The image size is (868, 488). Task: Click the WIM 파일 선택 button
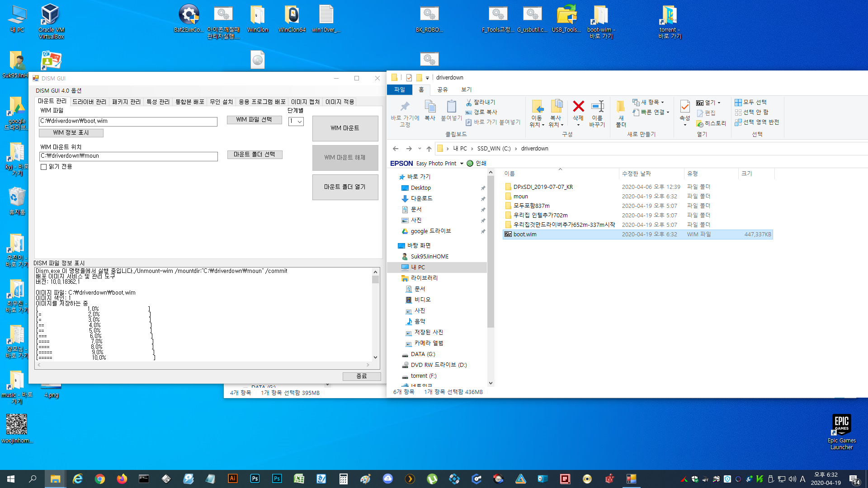254,120
